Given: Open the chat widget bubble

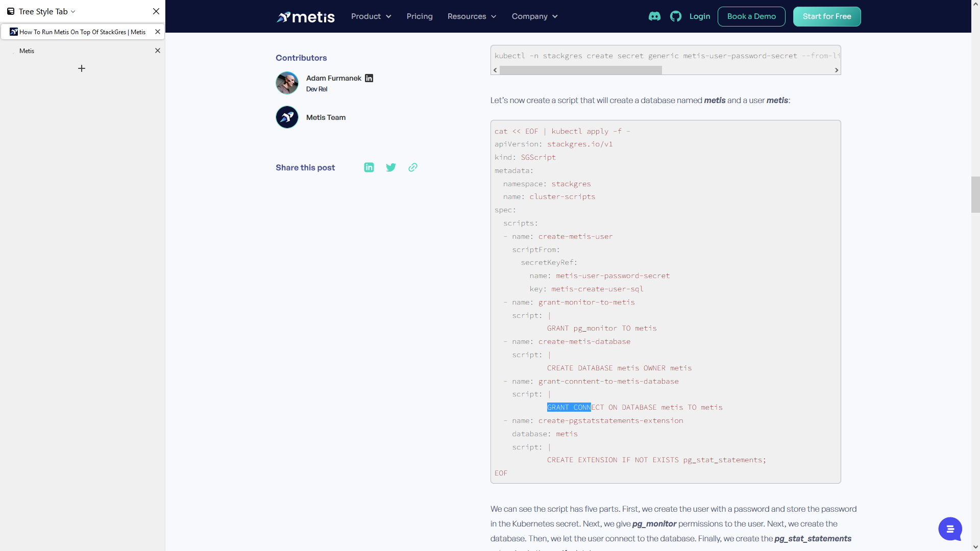Looking at the screenshot, I should click(x=950, y=529).
